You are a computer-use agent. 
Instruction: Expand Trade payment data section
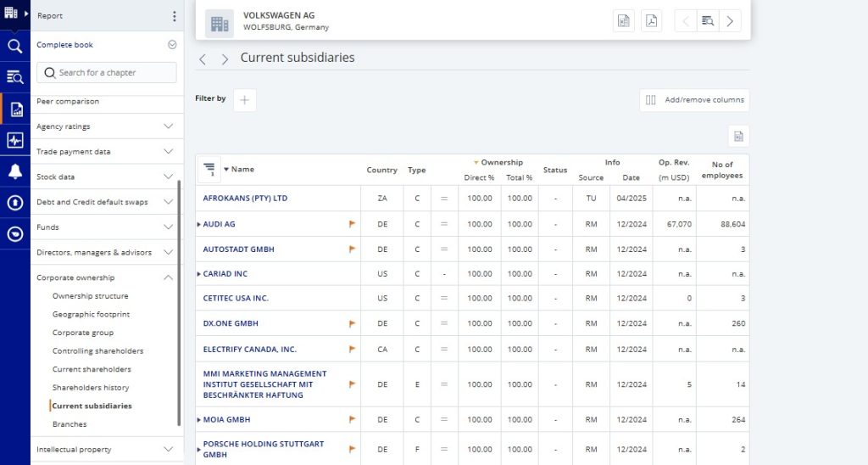click(169, 151)
